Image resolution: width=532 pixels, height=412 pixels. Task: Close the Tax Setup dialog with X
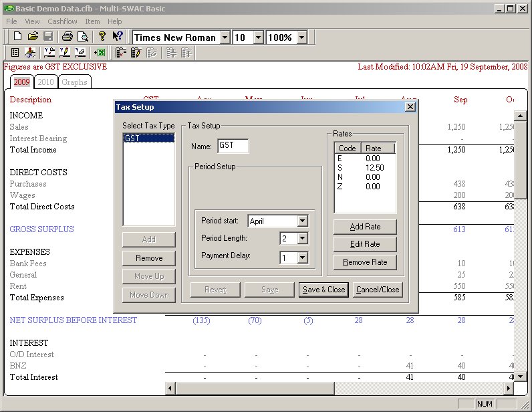pyautogui.click(x=410, y=107)
